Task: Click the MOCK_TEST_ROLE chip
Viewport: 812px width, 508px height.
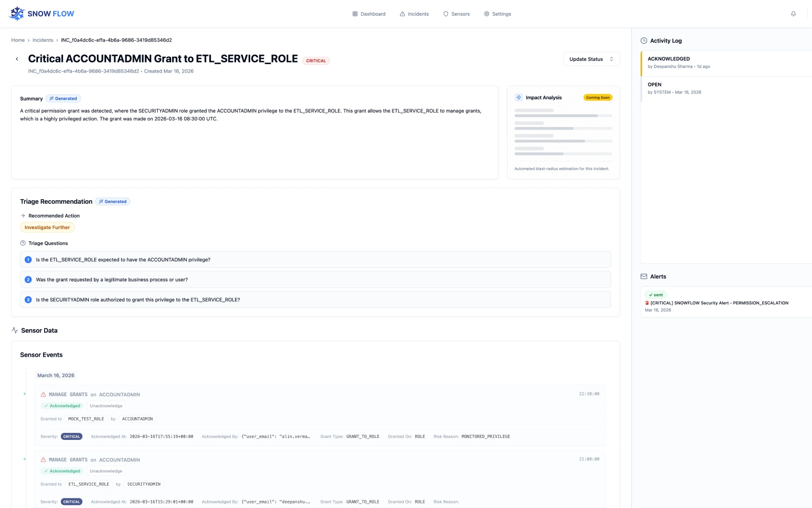Action: pos(86,419)
